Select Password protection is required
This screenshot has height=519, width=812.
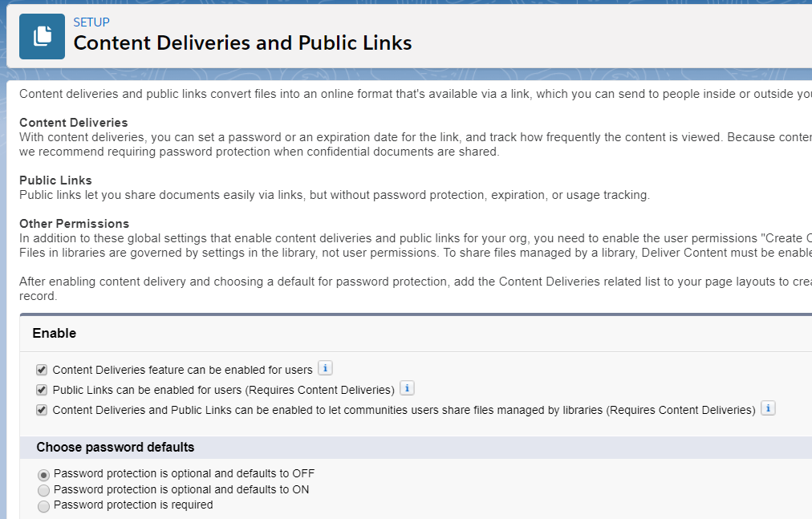point(44,505)
